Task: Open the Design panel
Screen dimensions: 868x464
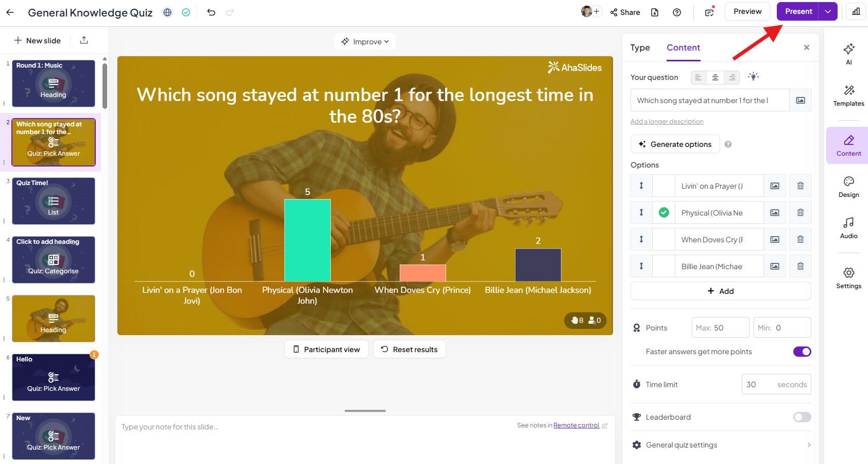Action: click(x=848, y=187)
